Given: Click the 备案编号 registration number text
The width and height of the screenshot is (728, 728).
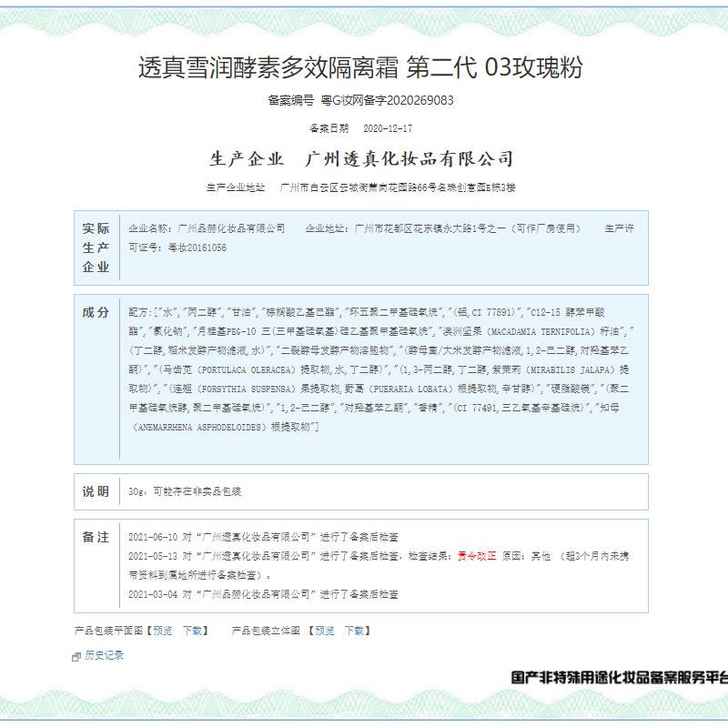Looking at the screenshot, I should click(x=360, y=101).
